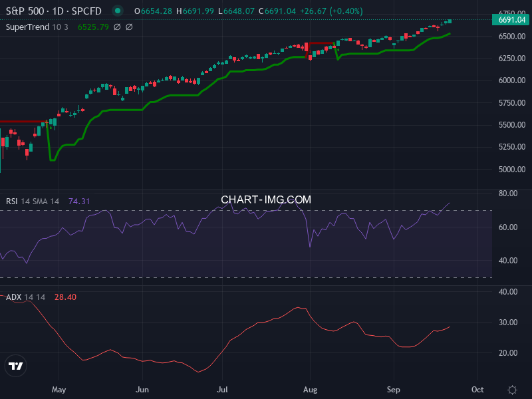The width and height of the screenshot is (532, 399).
Task: Click the green market status dot
Action: tap(118, 11)
